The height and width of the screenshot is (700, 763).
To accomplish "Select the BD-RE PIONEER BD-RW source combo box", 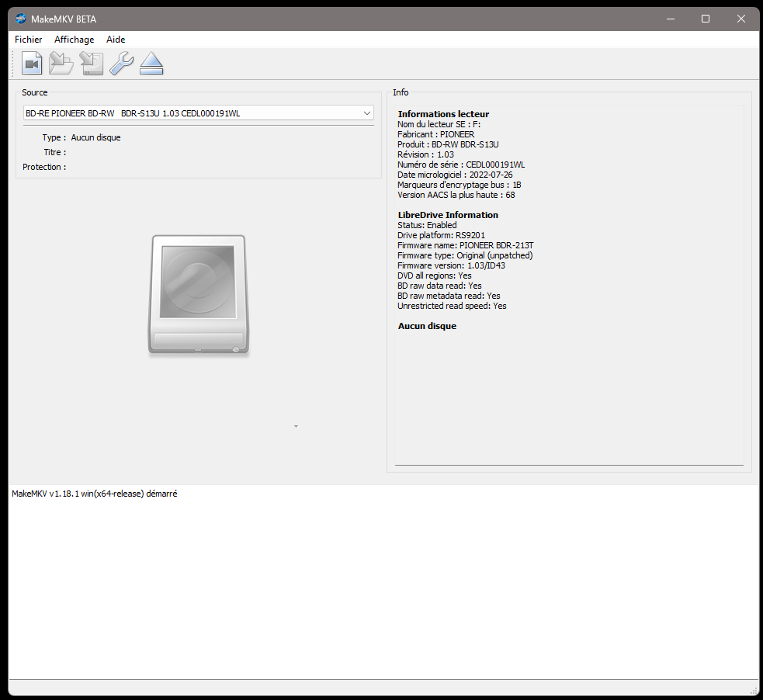I will coord(199,113).
